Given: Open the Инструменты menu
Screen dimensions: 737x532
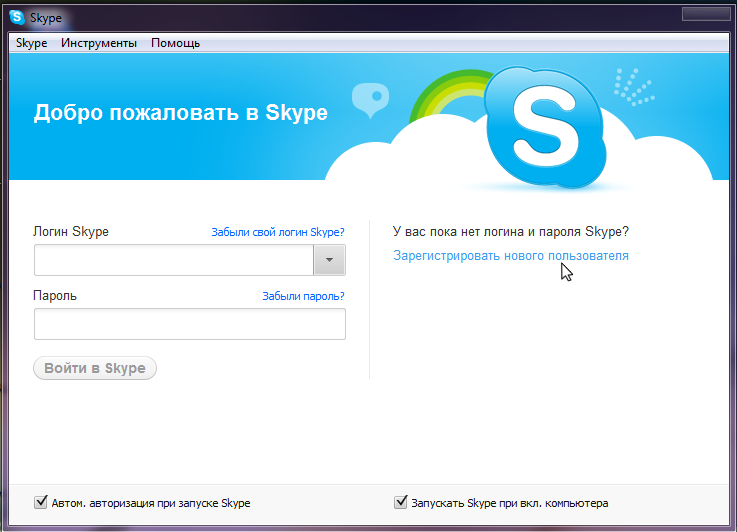Looking at the screenshot, I should 99,43.
